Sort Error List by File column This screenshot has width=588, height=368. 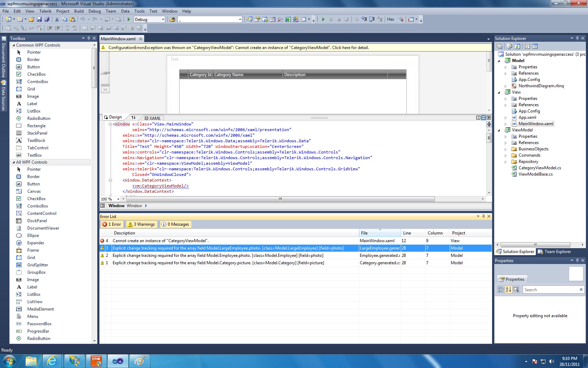point(380,233)
